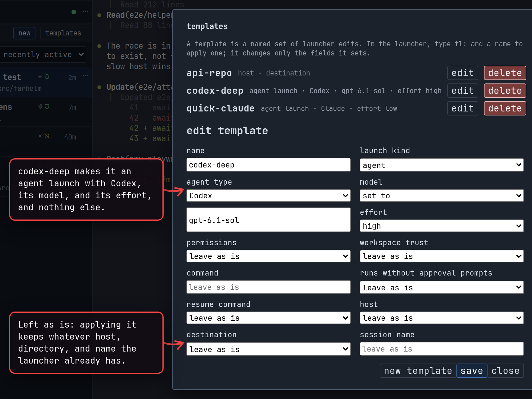Viewport: 532px width, 399px height.
Task: Click the command input field
Action: tap(268, 287)
